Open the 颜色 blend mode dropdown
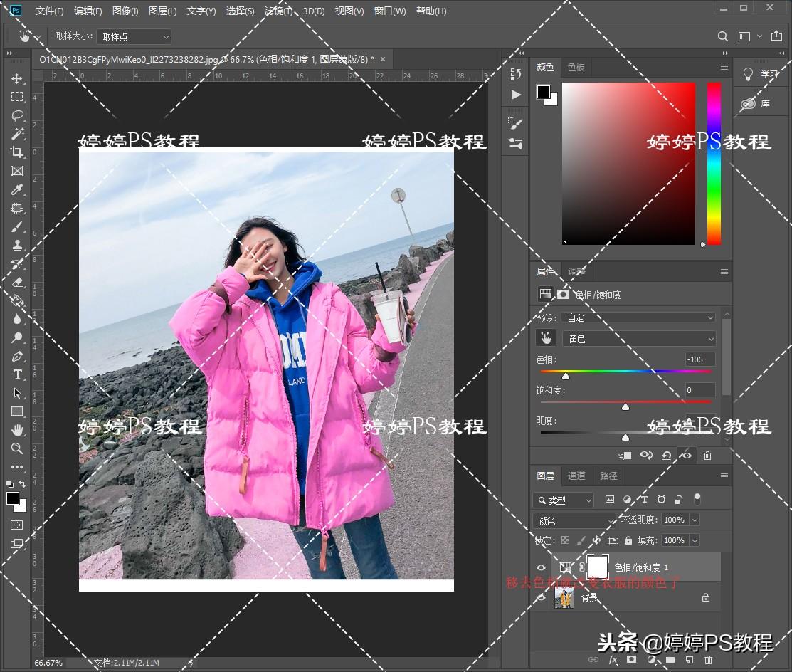Viewport: 792px width, 672px height. pyautogui.click(x=574, y=520)
